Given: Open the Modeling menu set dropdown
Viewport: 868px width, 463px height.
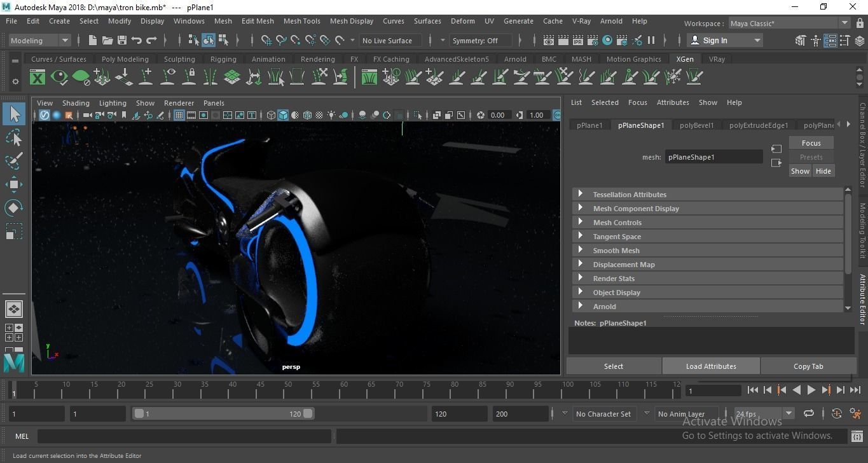Looking at the screenshot, I should coord(39,40).
